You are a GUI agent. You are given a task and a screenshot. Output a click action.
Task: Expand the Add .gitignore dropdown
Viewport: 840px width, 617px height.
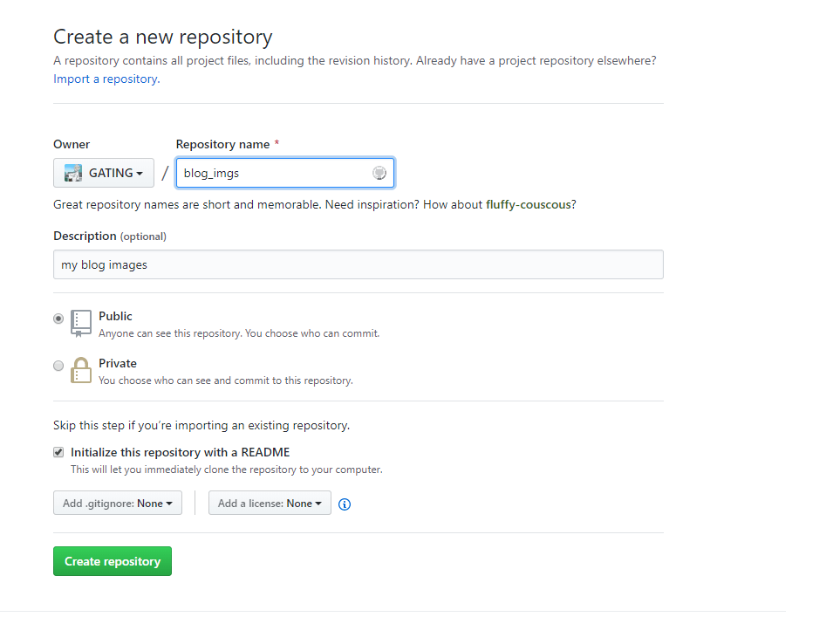(x=118, y=504)
